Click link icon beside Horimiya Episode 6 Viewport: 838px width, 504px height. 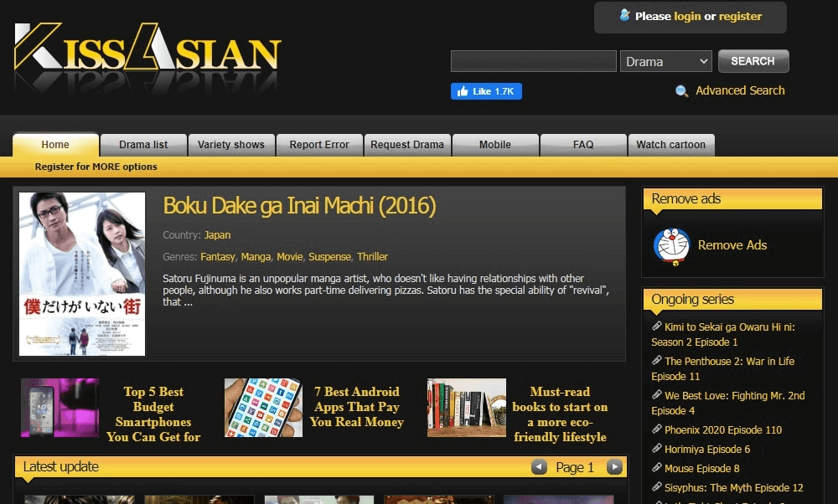point(657,448)
